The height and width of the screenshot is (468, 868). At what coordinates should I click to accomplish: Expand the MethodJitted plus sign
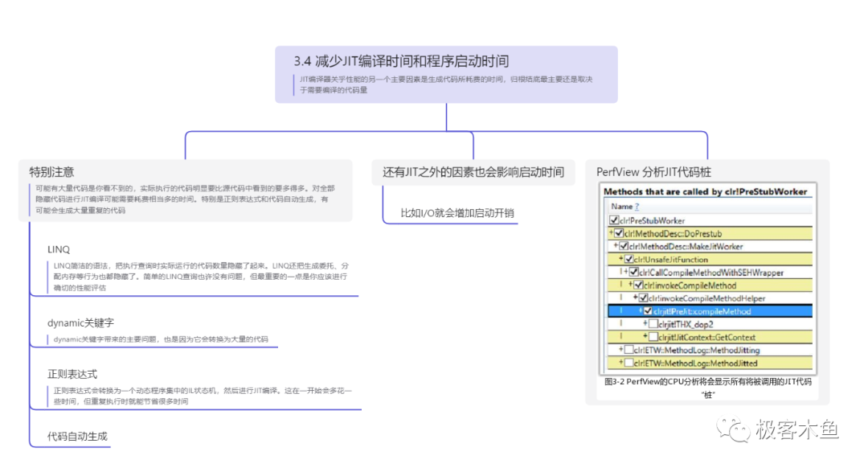(621, 362)
